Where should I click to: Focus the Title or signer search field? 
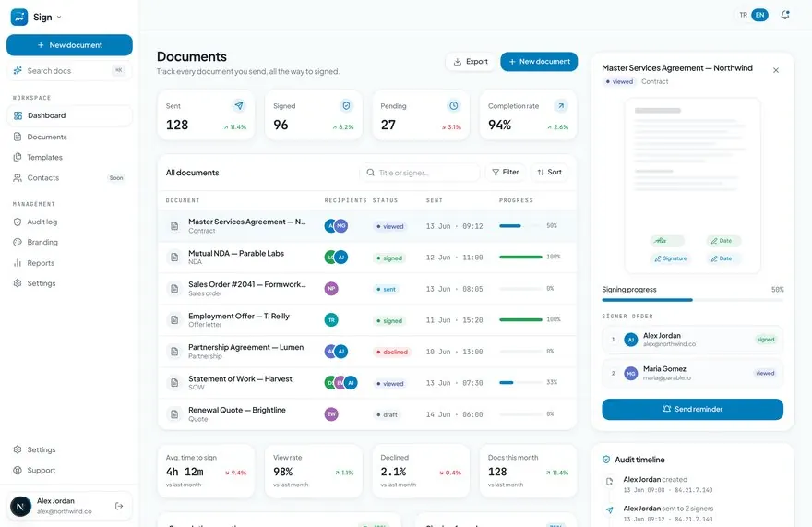pos(420,173)
